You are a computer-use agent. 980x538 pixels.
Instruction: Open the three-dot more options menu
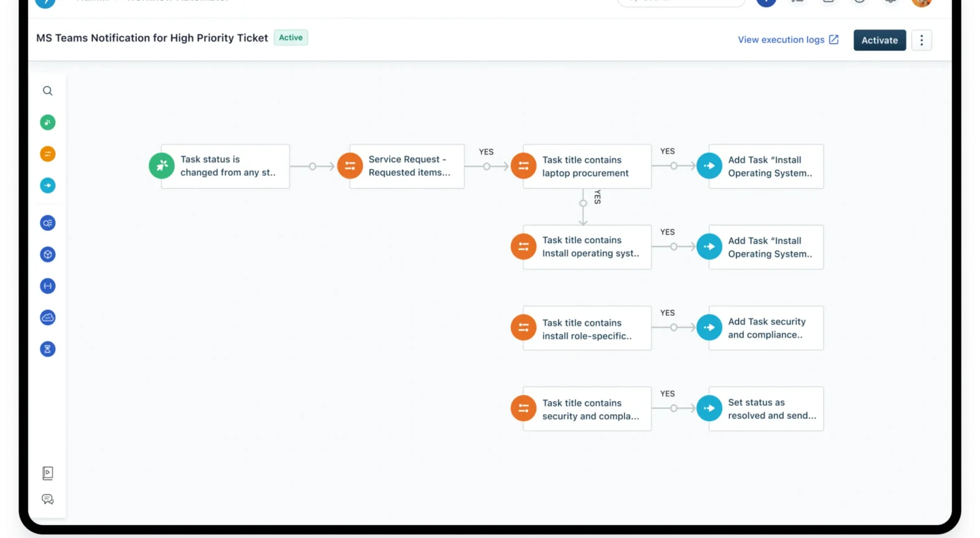(921, 40)
